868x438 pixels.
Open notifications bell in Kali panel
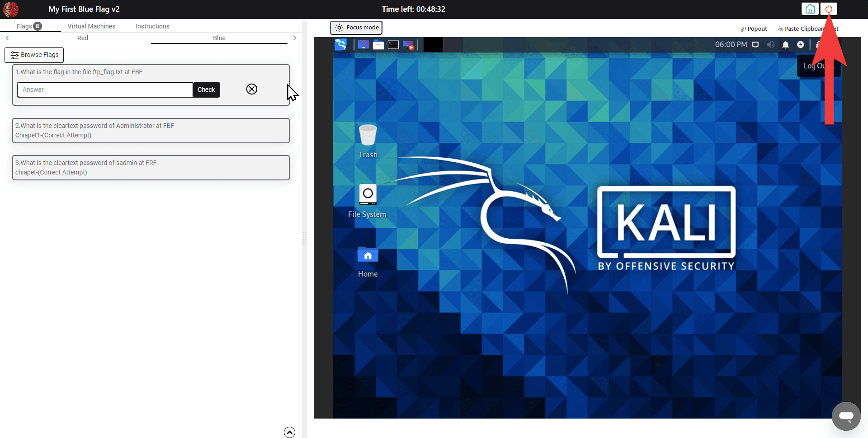point(786,45)
